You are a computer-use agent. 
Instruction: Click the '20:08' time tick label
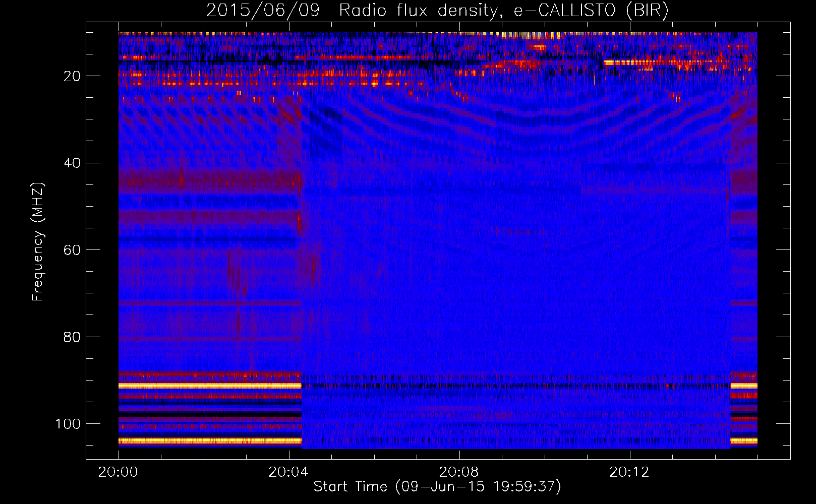pos(459,472)
